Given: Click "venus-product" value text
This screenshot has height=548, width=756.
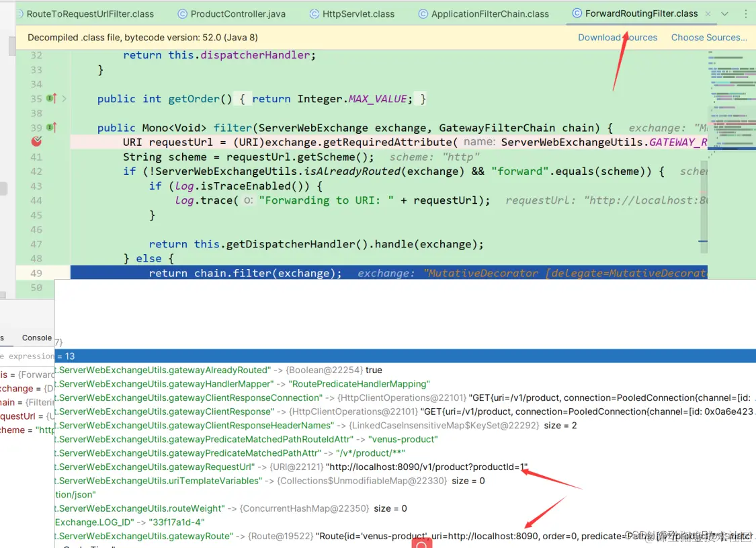Looking at the screenshot, I should pos(403,439).
